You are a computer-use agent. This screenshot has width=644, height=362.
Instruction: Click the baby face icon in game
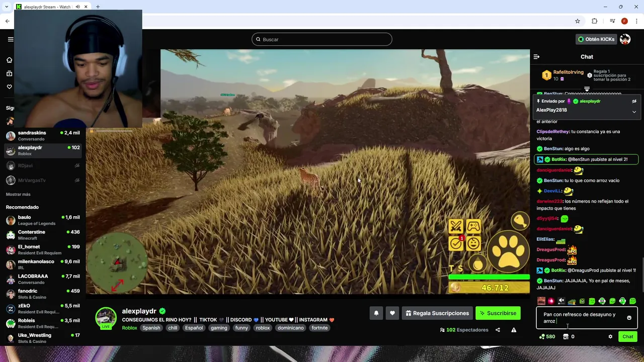tap(473, 244)
